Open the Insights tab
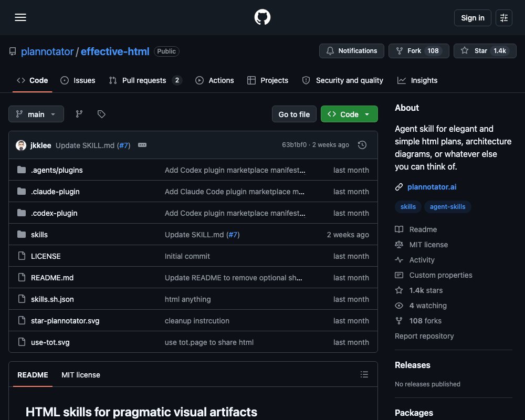The height and width of the screenshot is (420, 525). pos(417,80)
